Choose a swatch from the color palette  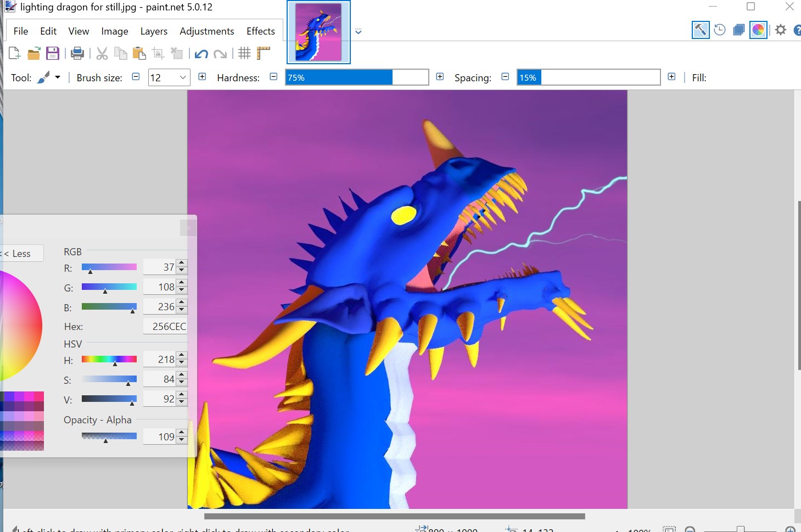pyautogui.click(x=22, y=421)
